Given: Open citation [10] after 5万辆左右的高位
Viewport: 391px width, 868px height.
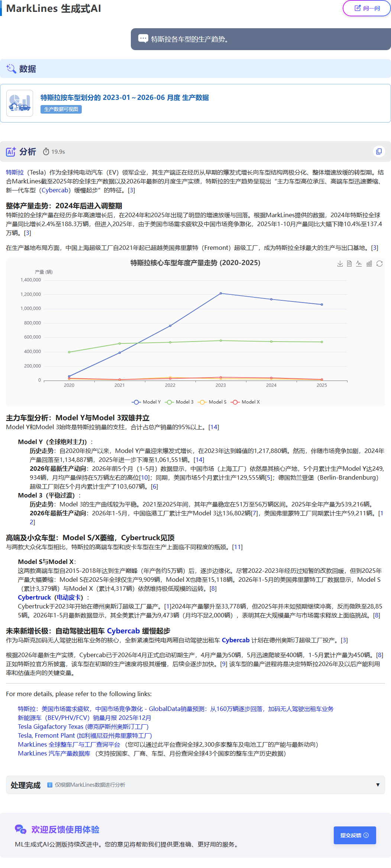Looking at the screenshot, I should [144, 477].
